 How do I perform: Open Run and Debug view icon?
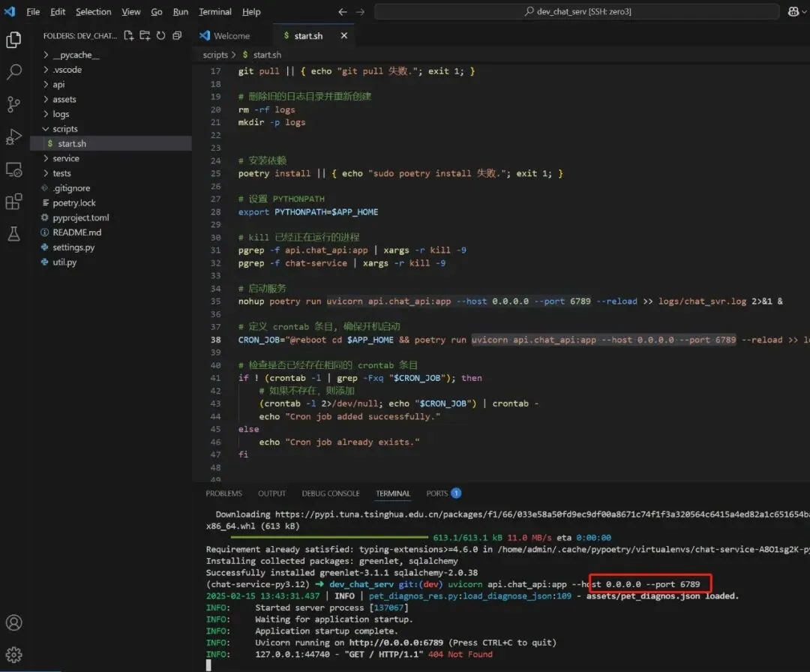click(x=14, y=137)
